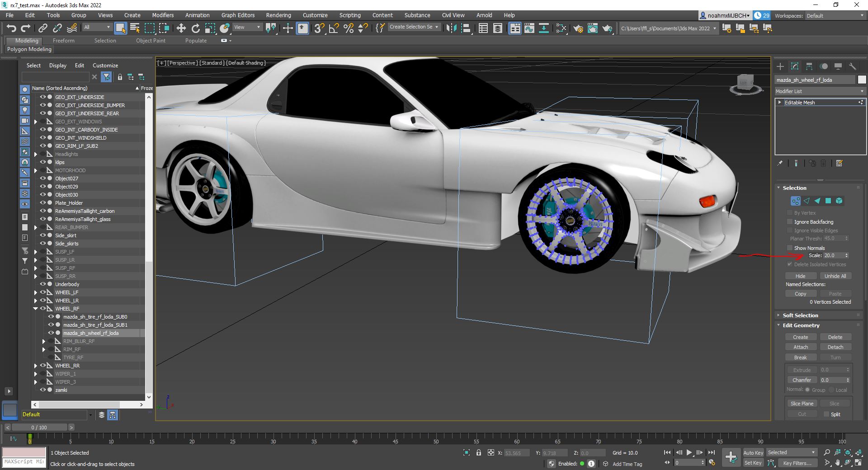The image size is (868, 470).
Task: Enable the Split checkbox
Action: (x=826, y=414)
